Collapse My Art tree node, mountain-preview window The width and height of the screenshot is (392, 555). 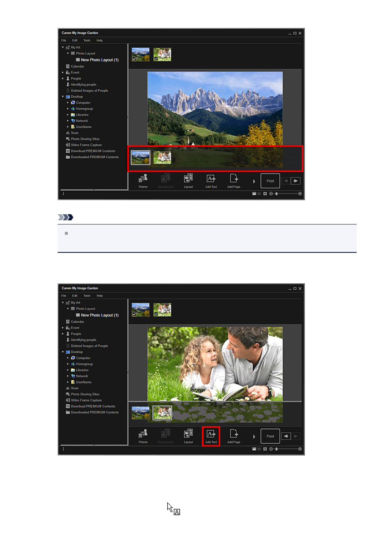click(x=63, y=47)
